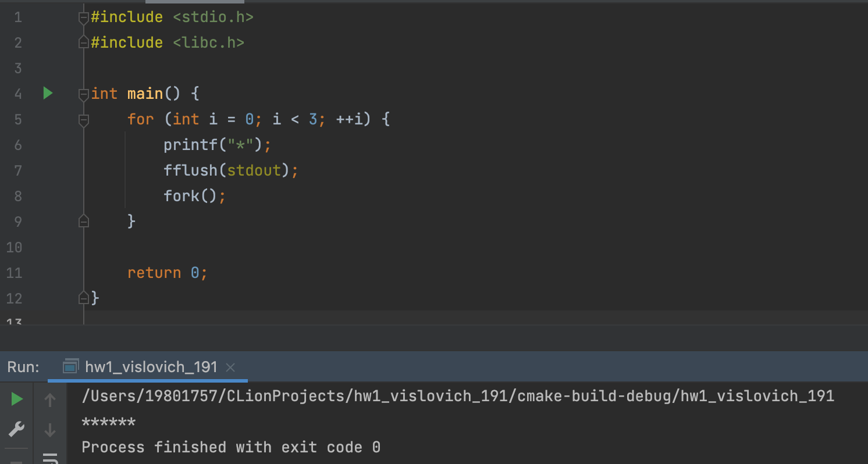Click the "Run:" panel label
Image resolution: width=868 pixels, height=464 pixels.
[x=23, y=367]
